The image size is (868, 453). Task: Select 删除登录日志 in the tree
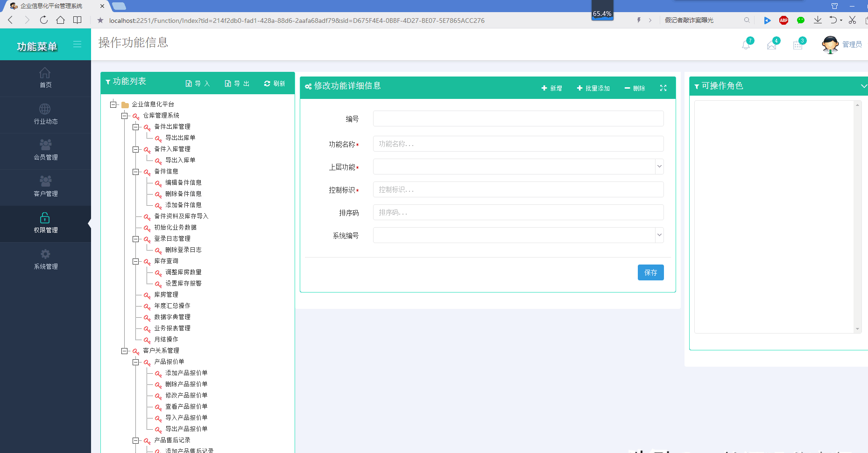(x=183, y=250)
